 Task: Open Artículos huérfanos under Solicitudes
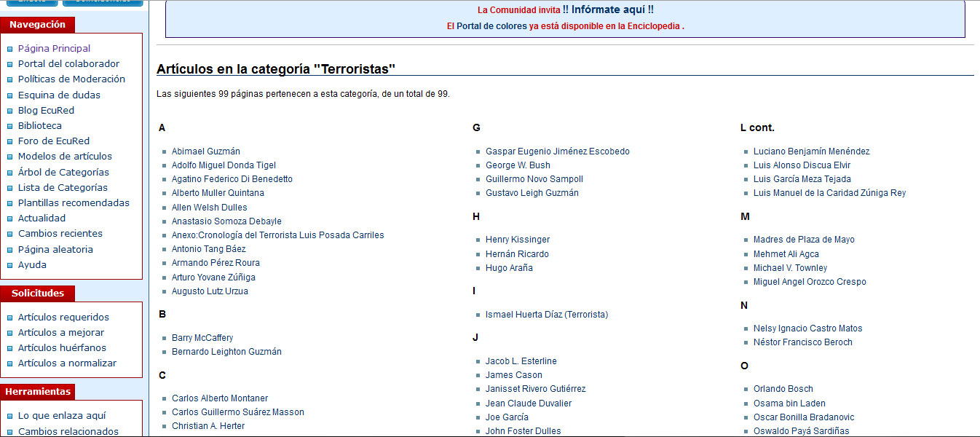62,347
